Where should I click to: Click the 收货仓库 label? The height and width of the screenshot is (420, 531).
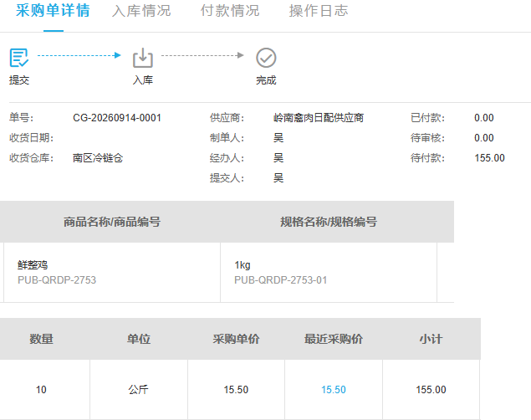click(31, 158)
